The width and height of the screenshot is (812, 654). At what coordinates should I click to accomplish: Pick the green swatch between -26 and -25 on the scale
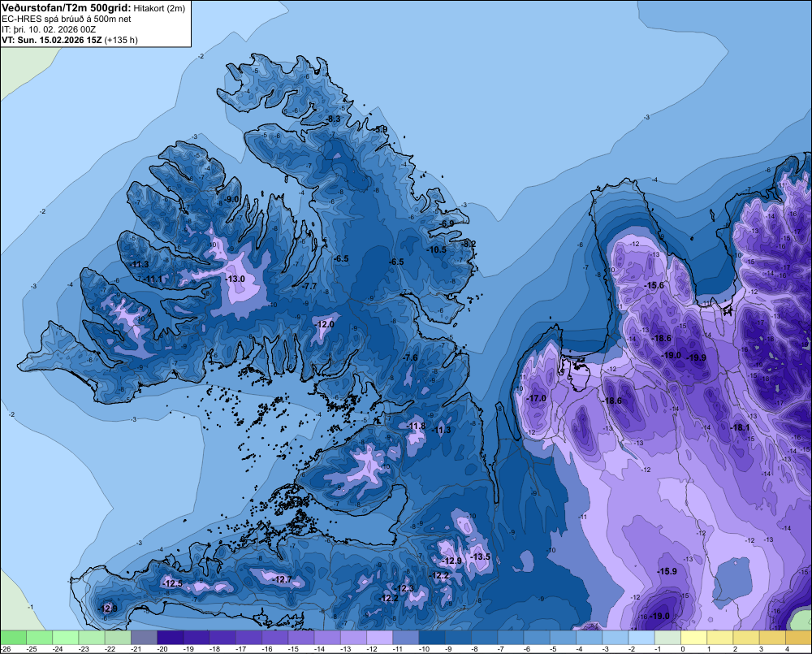coord(13,637)
